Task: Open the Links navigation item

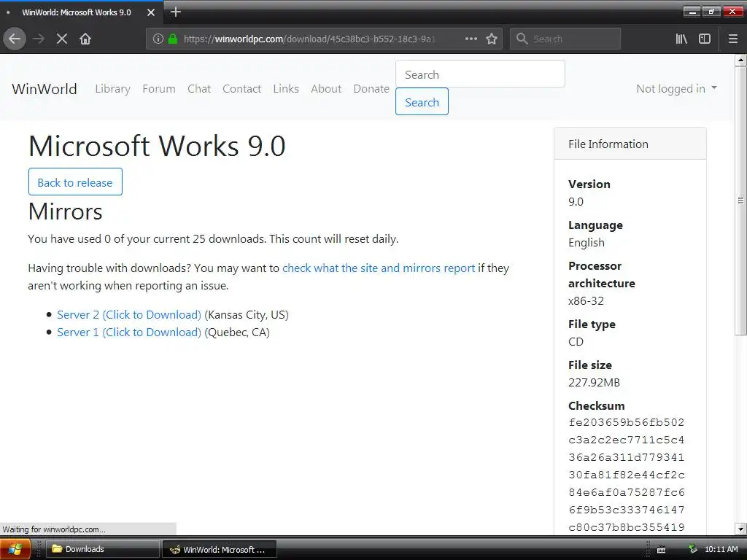Action: coord(286,88)
